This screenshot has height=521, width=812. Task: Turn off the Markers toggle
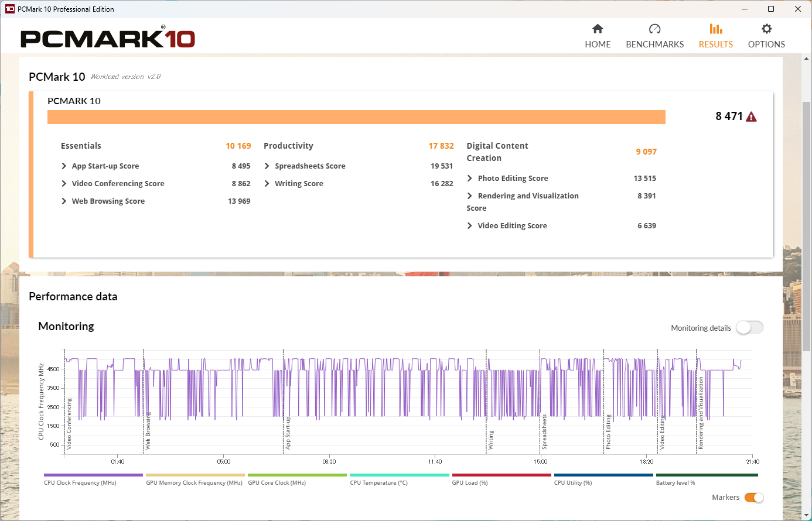[x=754, y=498]
